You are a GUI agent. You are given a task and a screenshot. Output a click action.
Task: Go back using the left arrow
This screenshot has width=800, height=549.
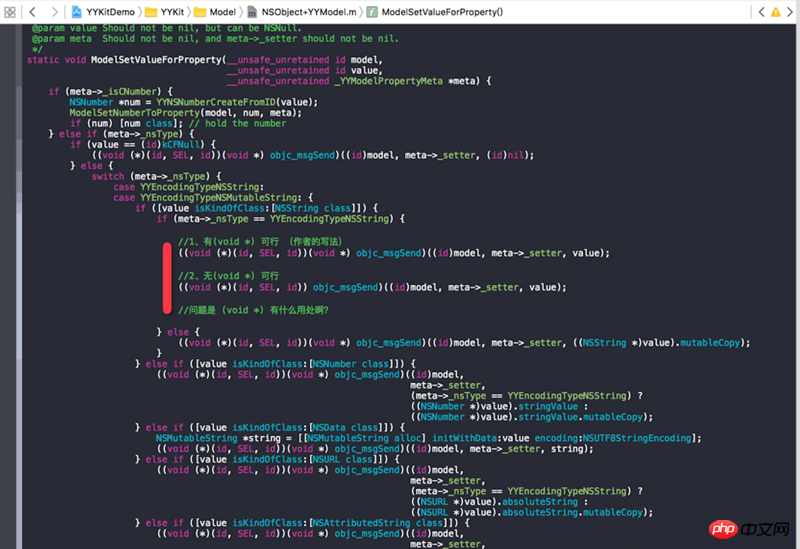pos(33,11)
